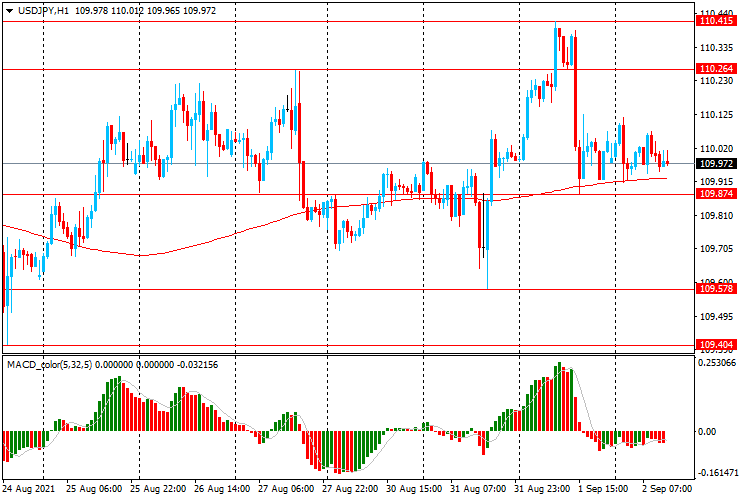Click the 109.810 price scale value
Screen dimensions: 740x500
tap(716, 216)
